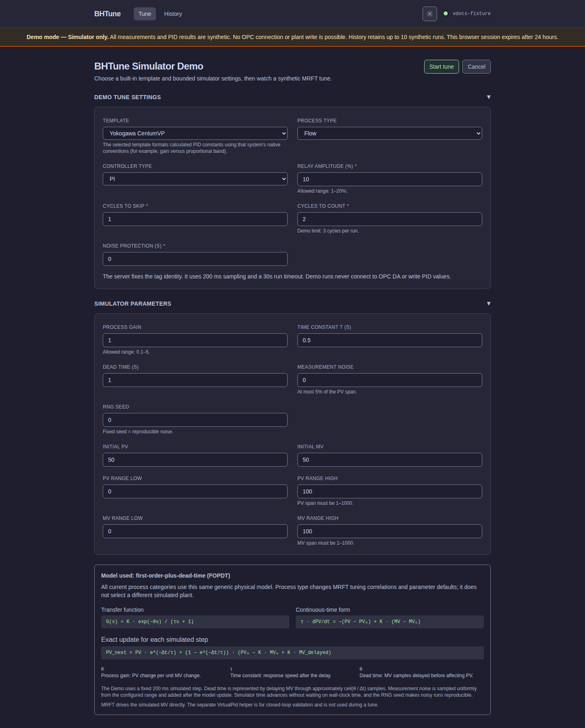Viewport: 585px width, 728px height.
Task: Collapse the Demo Tune Settings section arrow
Action: click(x=489, y=97)
